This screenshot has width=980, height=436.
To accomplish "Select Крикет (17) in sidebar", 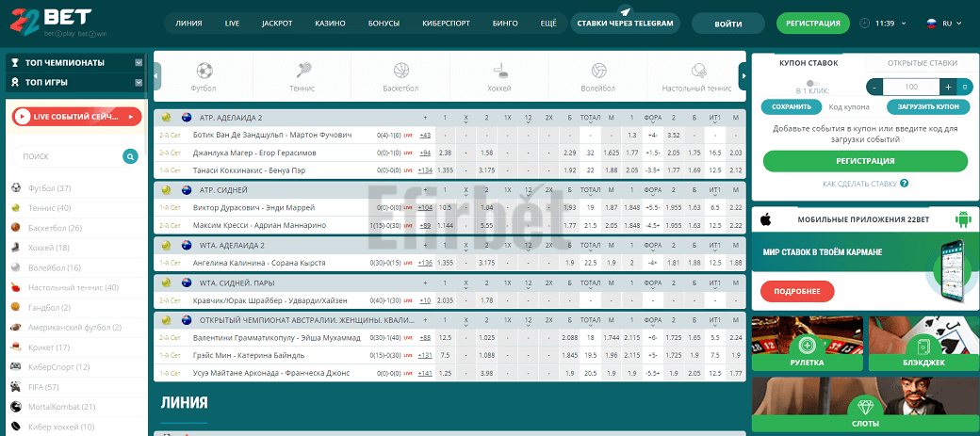I will point(49,347).
